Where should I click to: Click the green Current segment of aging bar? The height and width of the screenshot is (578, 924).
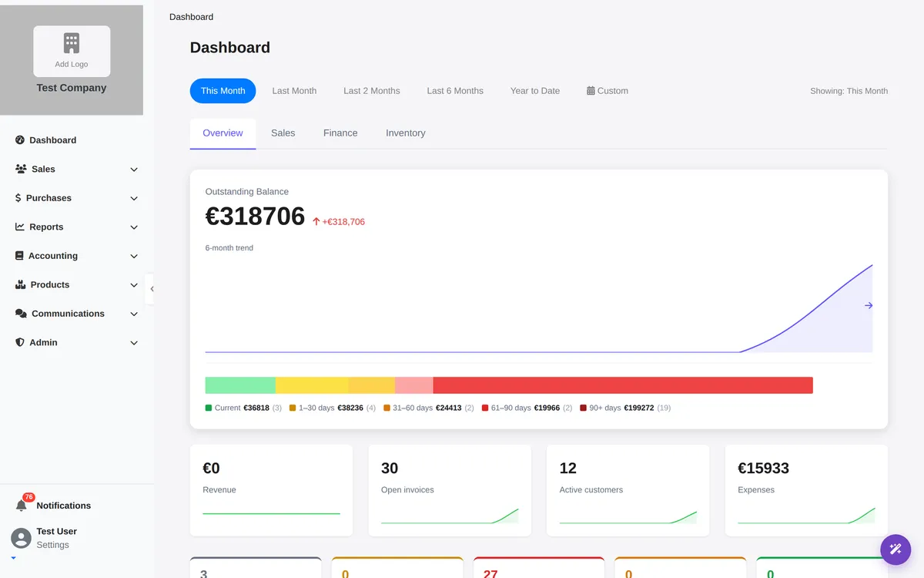(x=240, y=385)
